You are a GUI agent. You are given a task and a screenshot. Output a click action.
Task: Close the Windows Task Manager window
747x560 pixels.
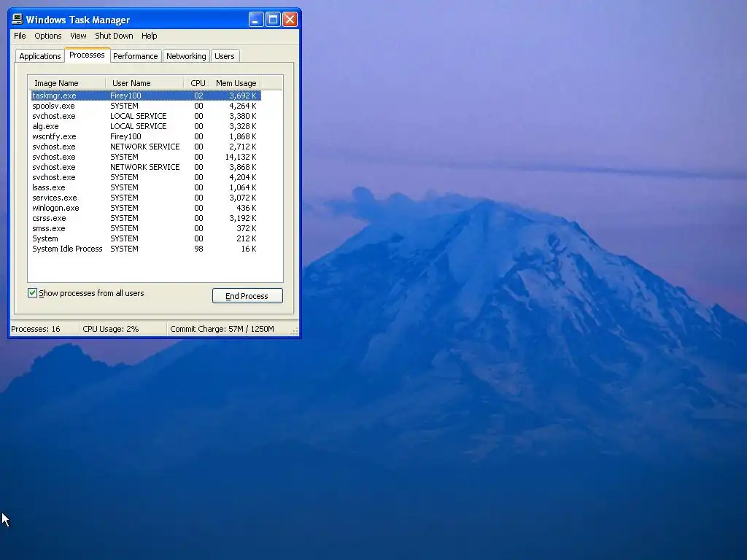(x=290, y=20)
